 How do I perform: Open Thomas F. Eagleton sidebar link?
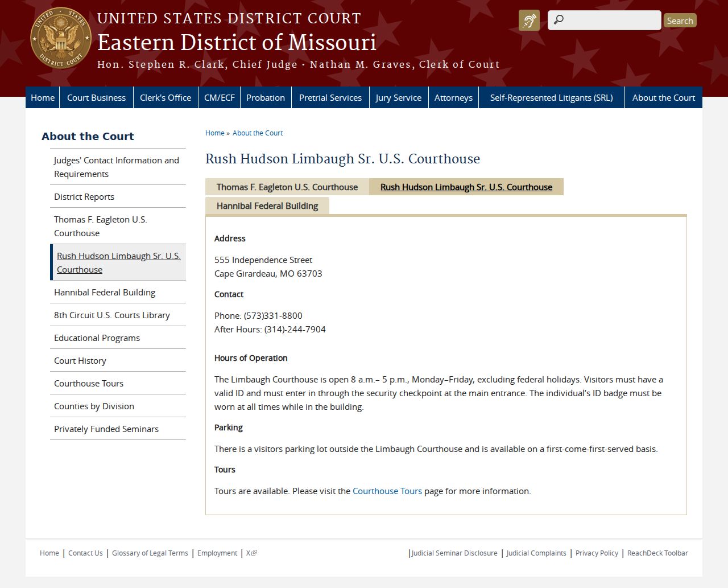click(x=118, y=226)
